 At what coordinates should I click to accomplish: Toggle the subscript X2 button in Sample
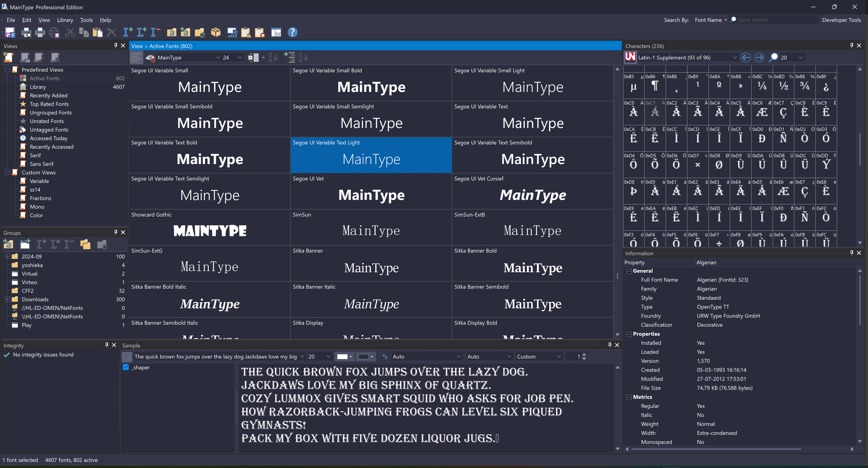pyautogui.click(x=127, y=356)
